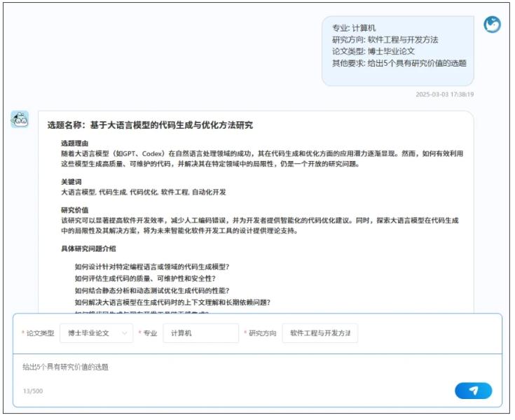Image resolution: width=515 pixels, height=420 pixels.
Task: Click the 选题理由 section heading
Action: 76,143
